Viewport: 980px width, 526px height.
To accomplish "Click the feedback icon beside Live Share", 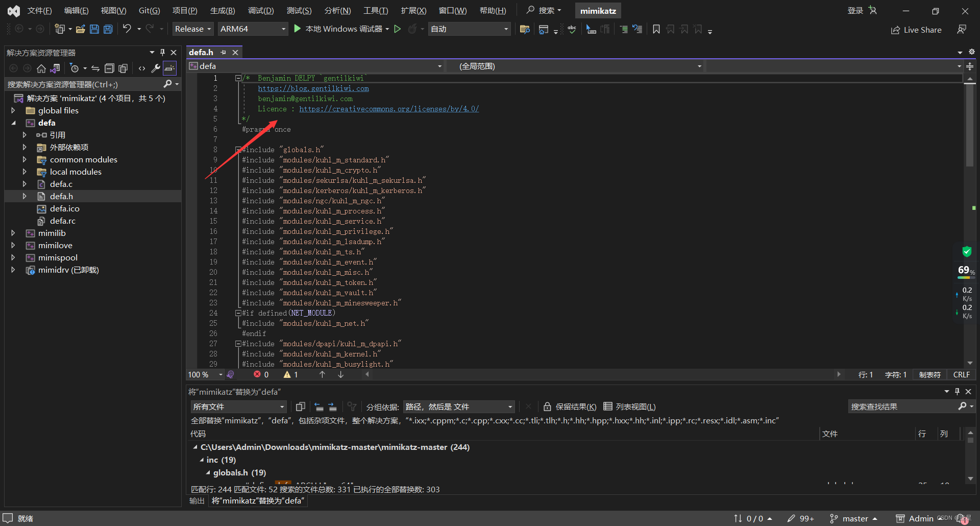I will pos(962,30).
